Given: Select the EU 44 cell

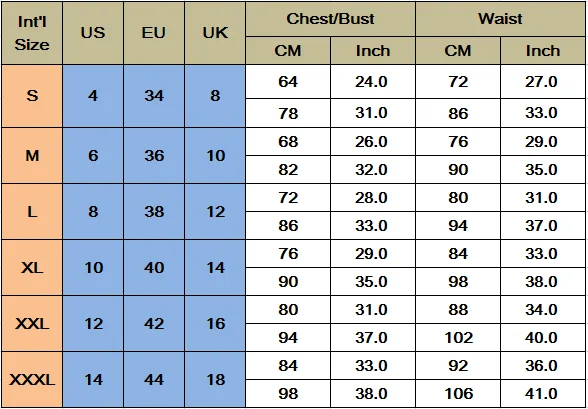Looking at the screenshot, I should 154,380.
